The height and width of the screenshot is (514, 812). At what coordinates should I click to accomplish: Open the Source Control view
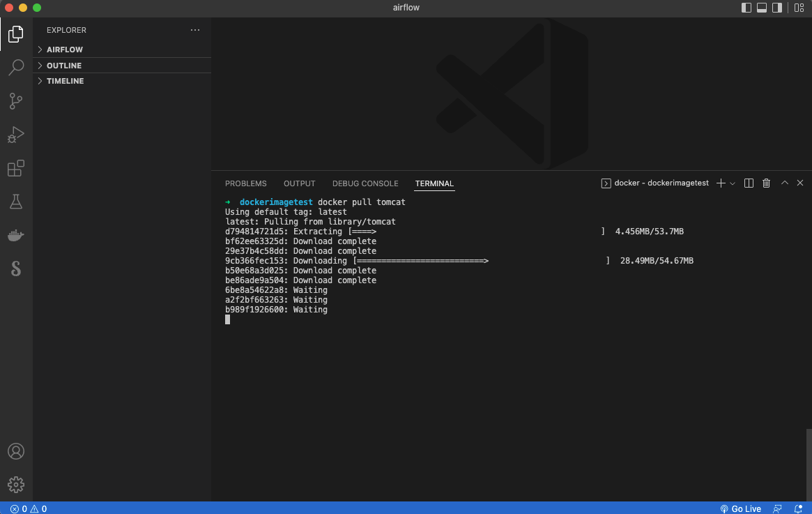pyautogui.click(x=16, y=101)
